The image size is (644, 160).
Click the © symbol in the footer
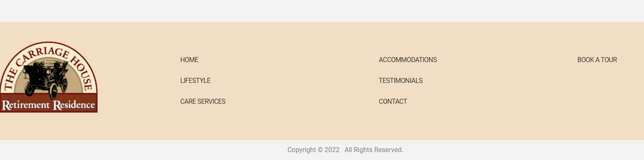[x=320, y=150]
